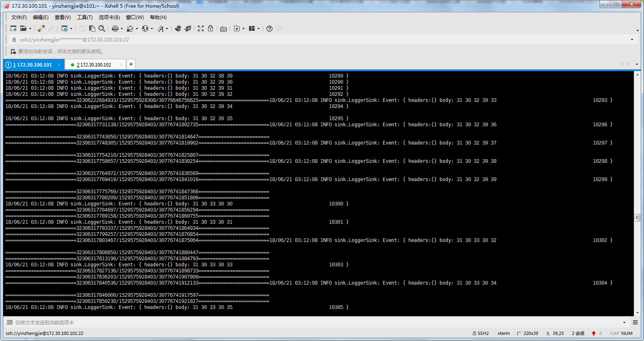
Task: Expand the new tab group dropdown arrow
Action: (243, 28)
